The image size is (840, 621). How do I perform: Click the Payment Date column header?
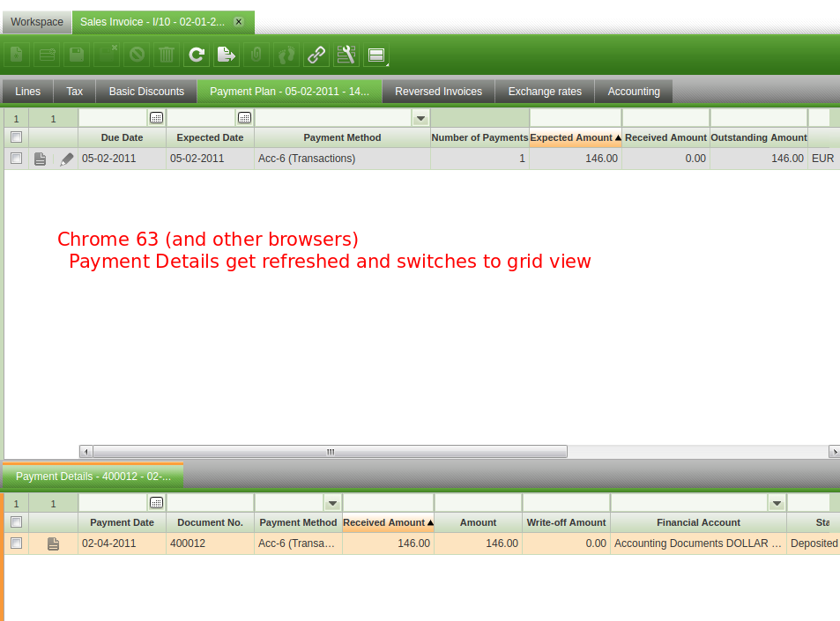click(122, 522)
